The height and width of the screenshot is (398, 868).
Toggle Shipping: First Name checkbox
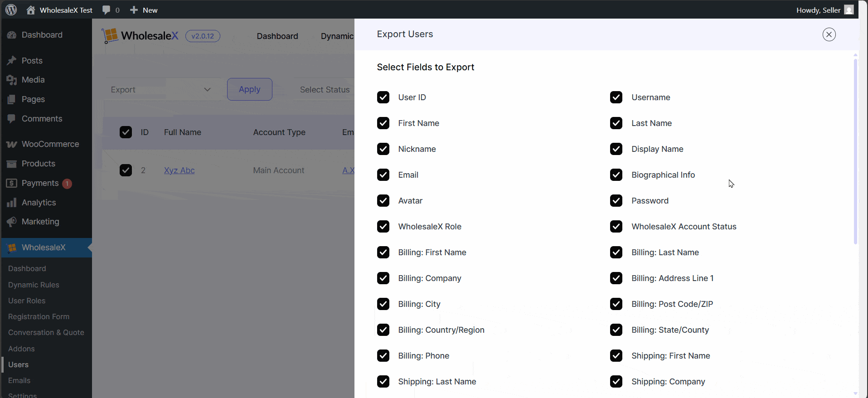(616, 356)
